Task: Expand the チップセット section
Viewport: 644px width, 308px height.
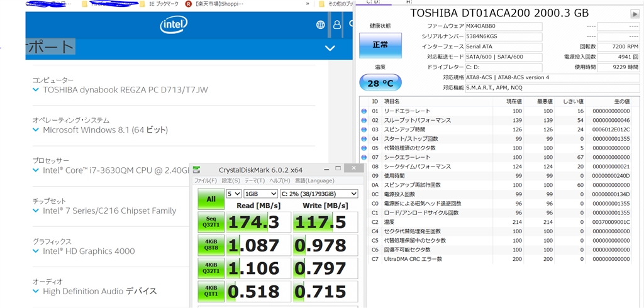Action: (36, 211)
